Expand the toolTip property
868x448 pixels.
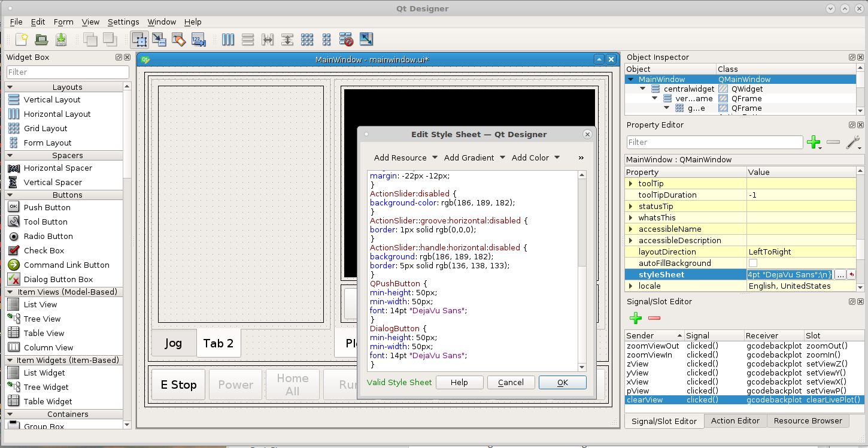click(631, 183)
